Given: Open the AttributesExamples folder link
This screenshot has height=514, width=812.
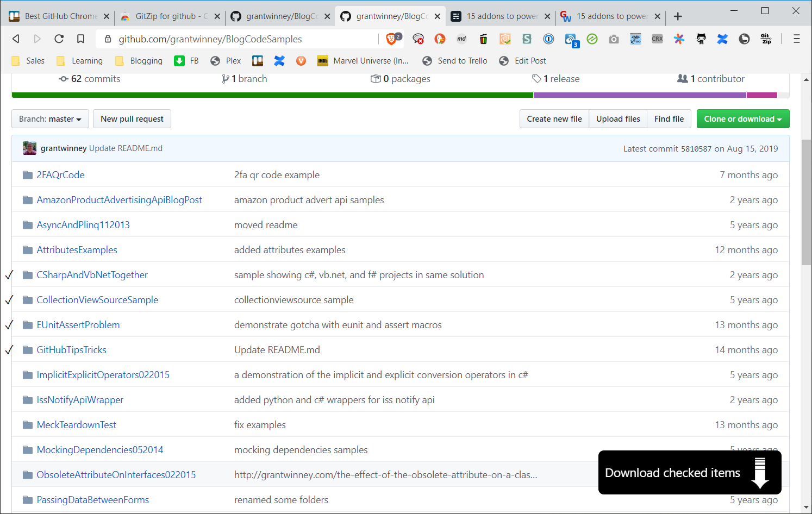Looking at the screenshot, I should pos(77,250).
